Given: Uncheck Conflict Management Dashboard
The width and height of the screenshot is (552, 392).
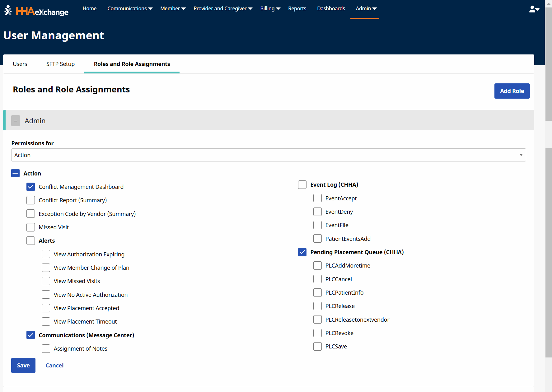Looking at the screenshot, I should (x=31, y=187).
